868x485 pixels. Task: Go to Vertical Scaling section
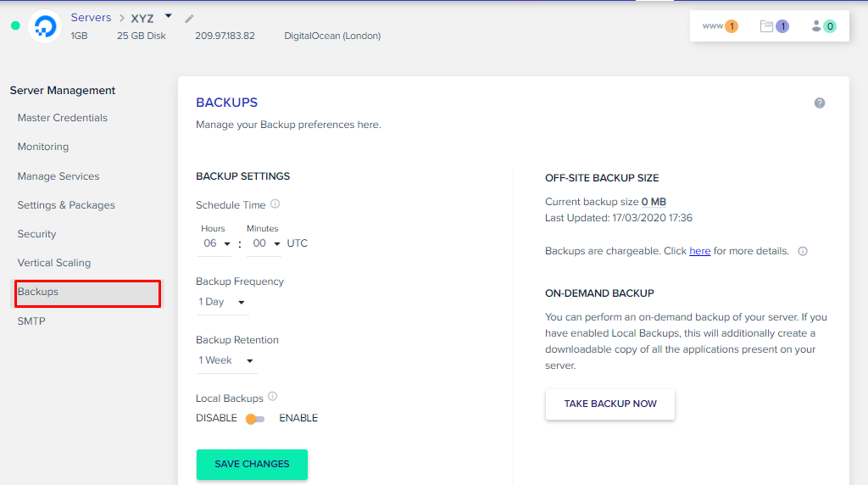click(54, 263)
